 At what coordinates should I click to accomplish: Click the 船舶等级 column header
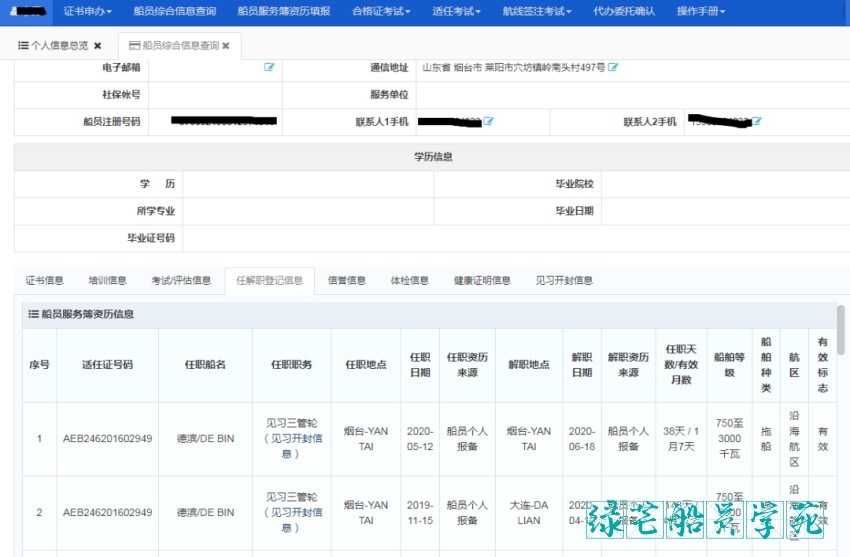click(x=729, y=365)
